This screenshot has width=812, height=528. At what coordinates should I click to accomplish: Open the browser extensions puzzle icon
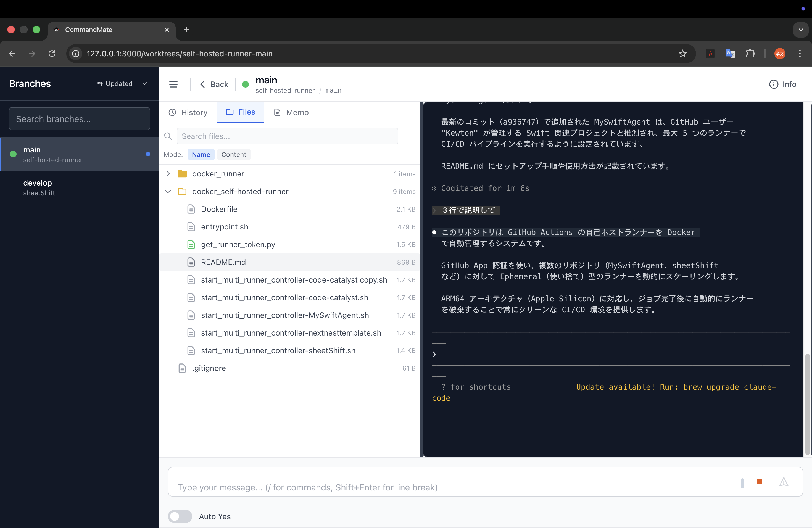750,54
